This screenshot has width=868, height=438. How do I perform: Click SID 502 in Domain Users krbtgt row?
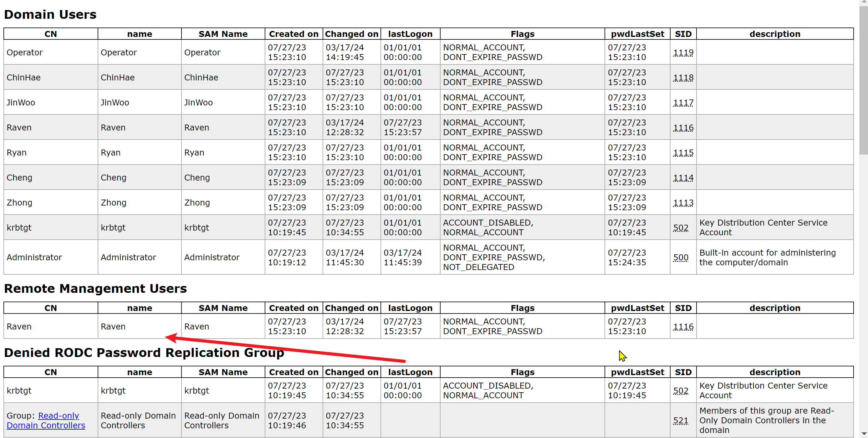[x=680, y=227]
